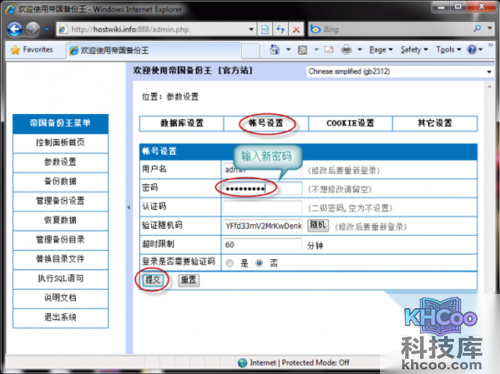Image resolution: width=500 pixels, height=374 pixels.
Task: Click the search magnifier icon
Action: pyautogui.click(x=477, y=29)
